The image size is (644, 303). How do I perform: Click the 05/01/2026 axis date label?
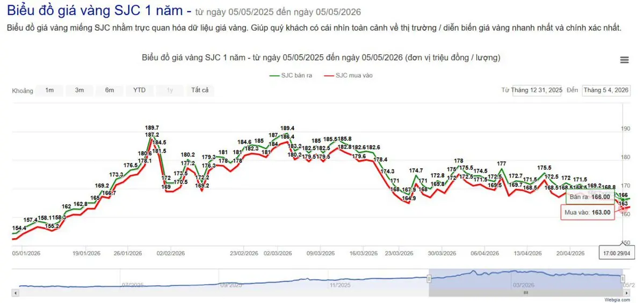[27, 254]
